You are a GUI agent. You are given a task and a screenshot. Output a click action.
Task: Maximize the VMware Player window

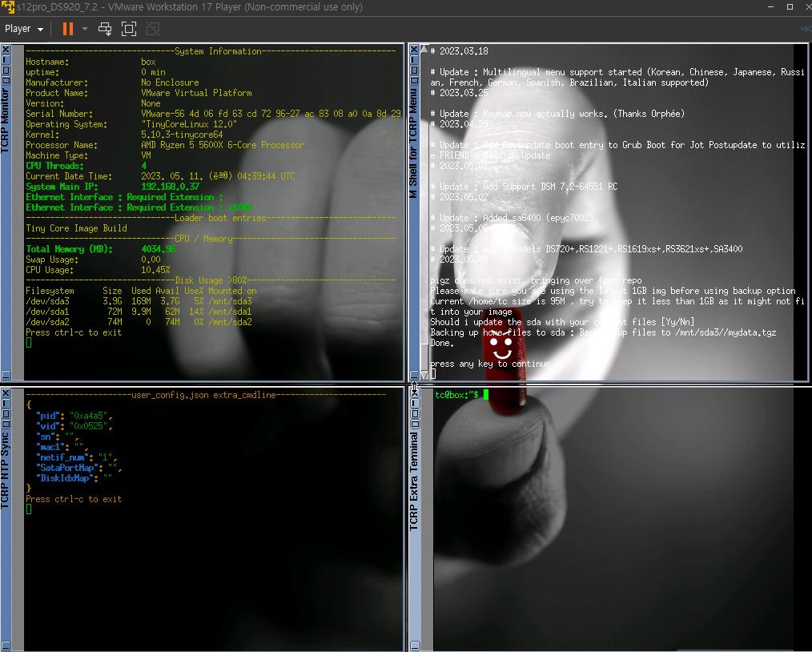(789, 7)
